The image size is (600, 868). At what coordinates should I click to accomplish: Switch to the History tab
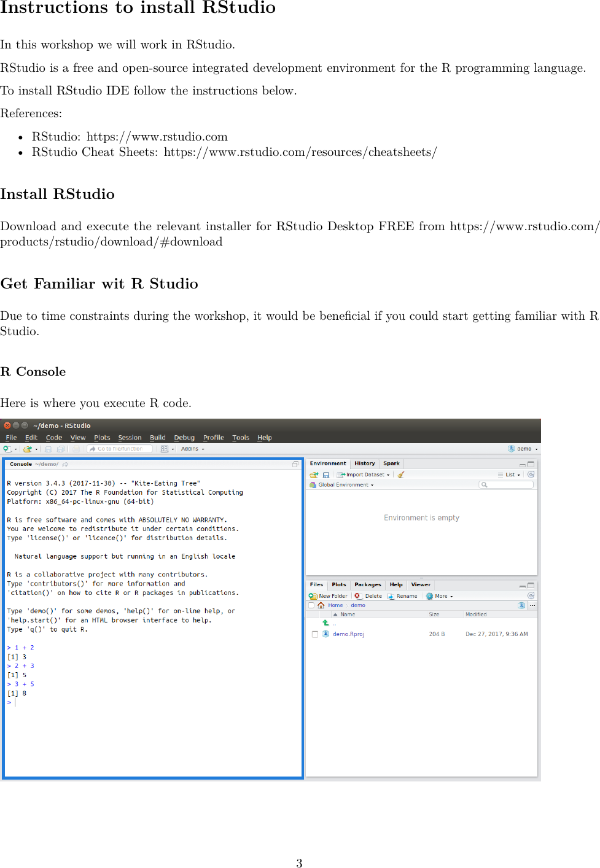[364, 463]
